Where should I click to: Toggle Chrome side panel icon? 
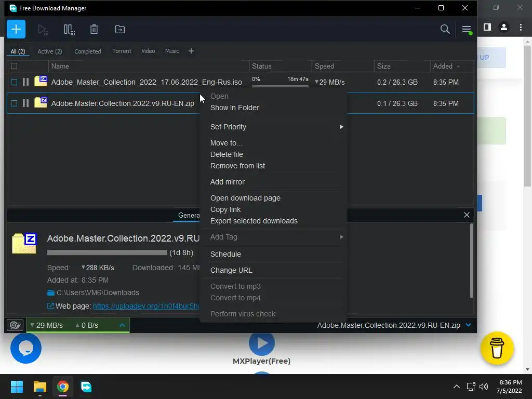(x=487, y=27)
